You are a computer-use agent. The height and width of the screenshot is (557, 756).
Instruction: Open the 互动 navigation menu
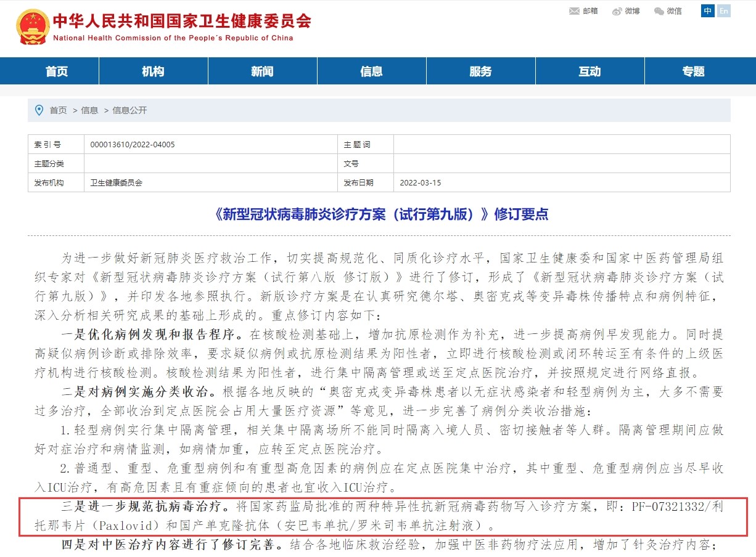(x=590, y=71)
